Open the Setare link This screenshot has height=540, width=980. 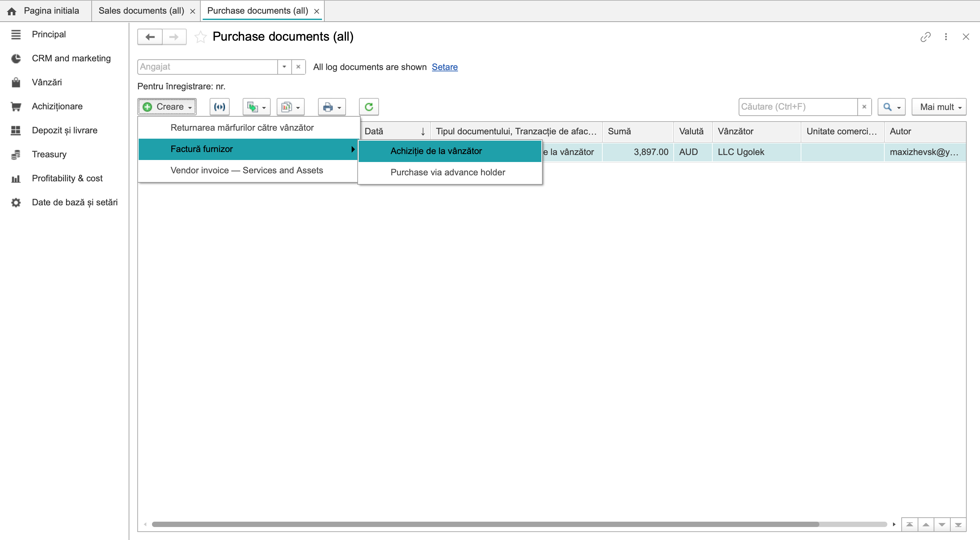(x=444, y=67)
